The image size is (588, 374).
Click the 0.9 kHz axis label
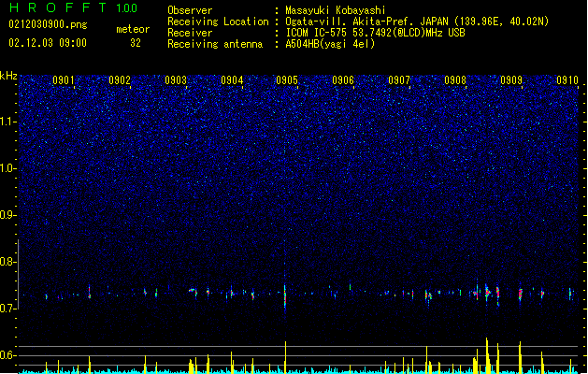click(8, 215)
